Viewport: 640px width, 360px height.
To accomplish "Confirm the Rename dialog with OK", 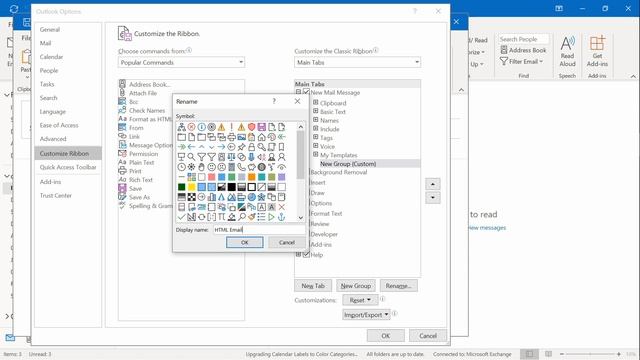I will [244, 242].
